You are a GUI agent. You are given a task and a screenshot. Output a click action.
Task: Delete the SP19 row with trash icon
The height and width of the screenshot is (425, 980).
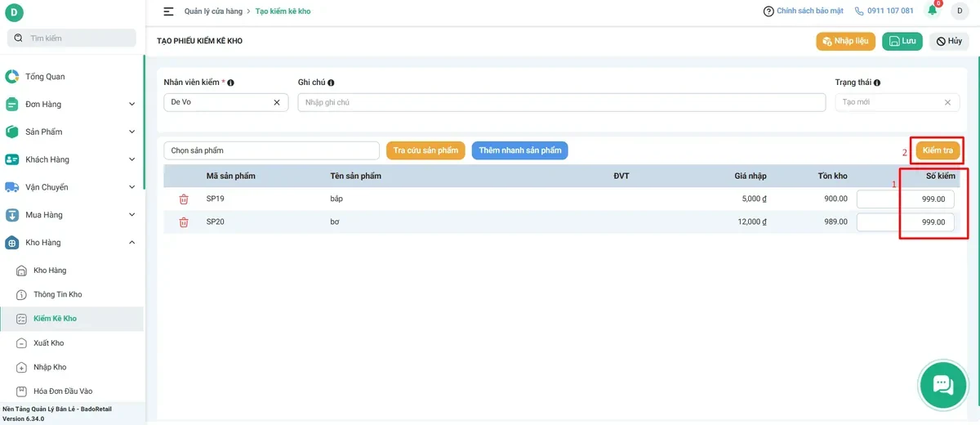[184, 199]
